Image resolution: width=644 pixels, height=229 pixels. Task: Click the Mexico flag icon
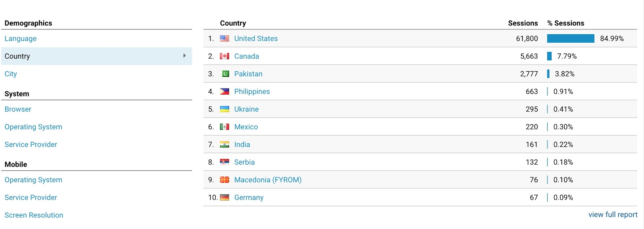pos(224,127)
